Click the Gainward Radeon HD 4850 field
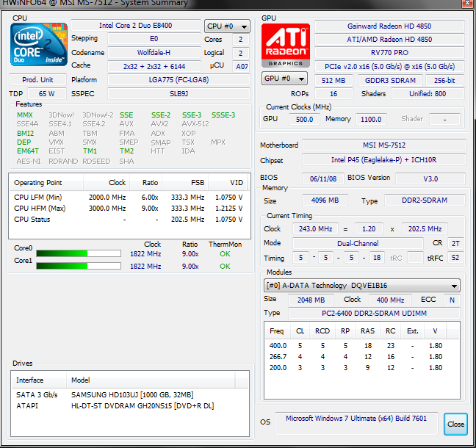This screenshot has width=476, height=448. (x=389, y=26)
